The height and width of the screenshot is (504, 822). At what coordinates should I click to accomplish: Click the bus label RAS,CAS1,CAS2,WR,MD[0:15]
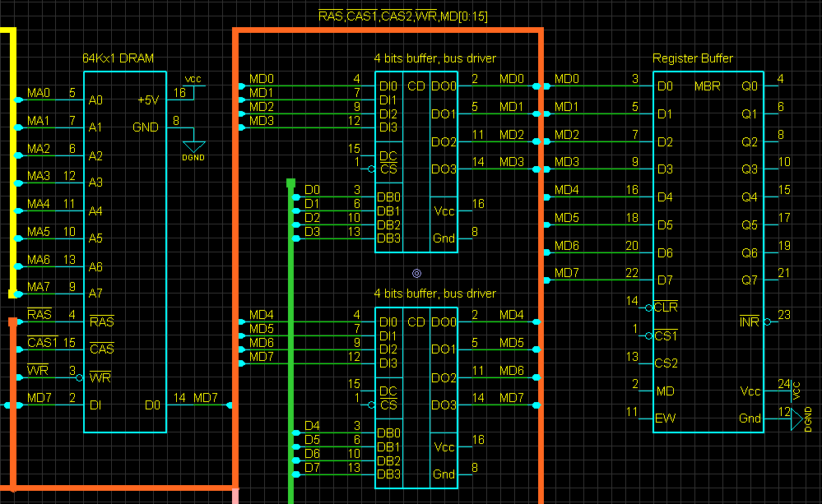402,16
